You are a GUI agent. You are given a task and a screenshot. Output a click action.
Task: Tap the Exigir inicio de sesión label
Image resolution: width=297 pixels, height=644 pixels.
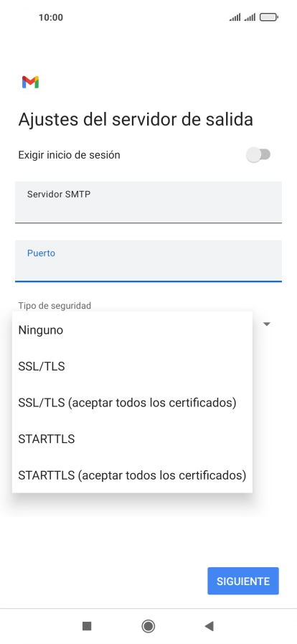pos(69,155)
